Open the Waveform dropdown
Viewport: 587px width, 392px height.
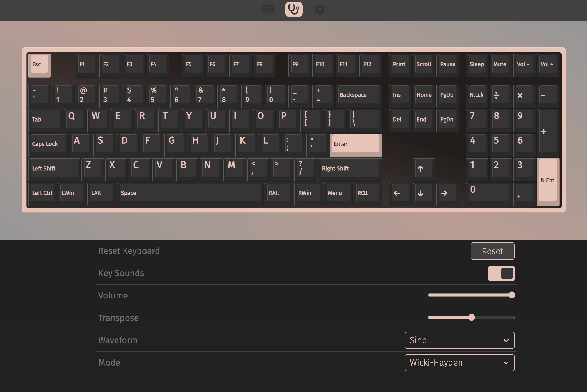459,340
